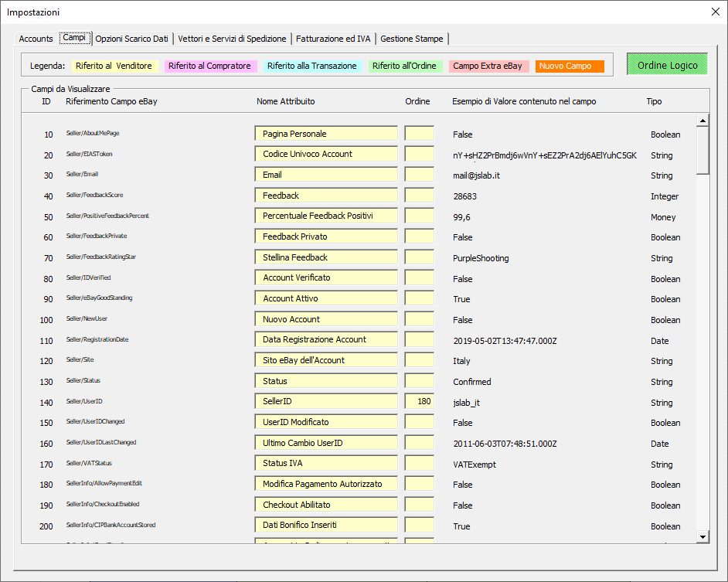This screenshot has width=728, height=582.
Task: Close the Impostazioni window
Action: pyautogui.click(x=716, y=12)
